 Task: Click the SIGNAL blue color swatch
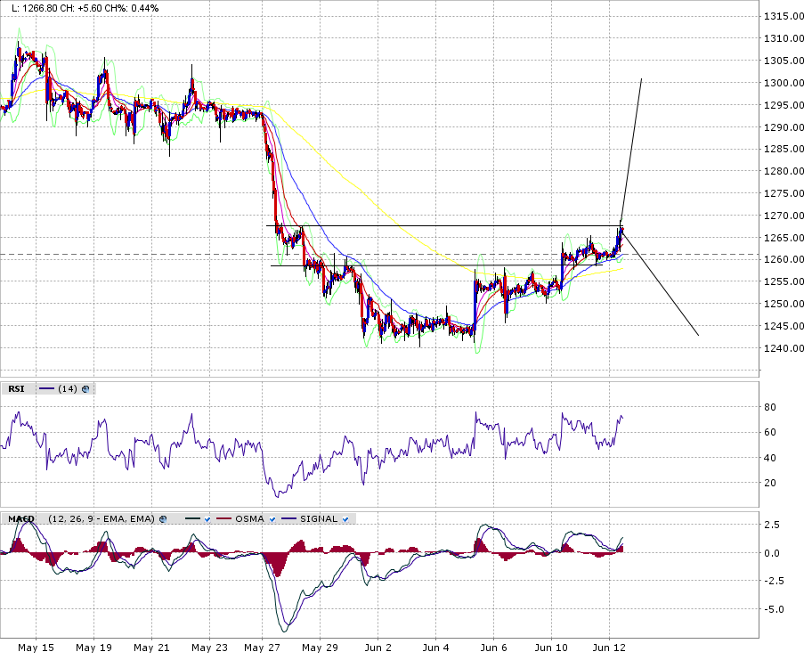[289, 518]
